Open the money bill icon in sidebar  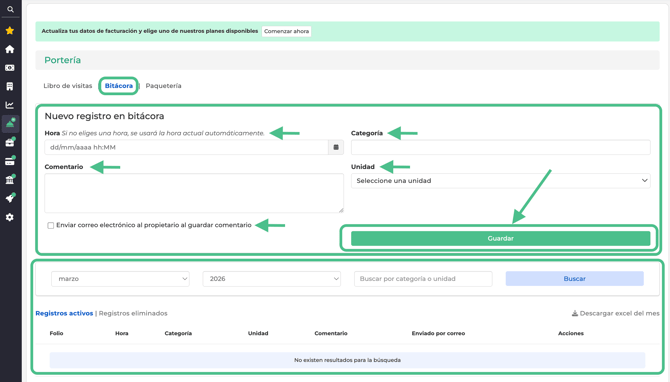click(x=10, y=68)
